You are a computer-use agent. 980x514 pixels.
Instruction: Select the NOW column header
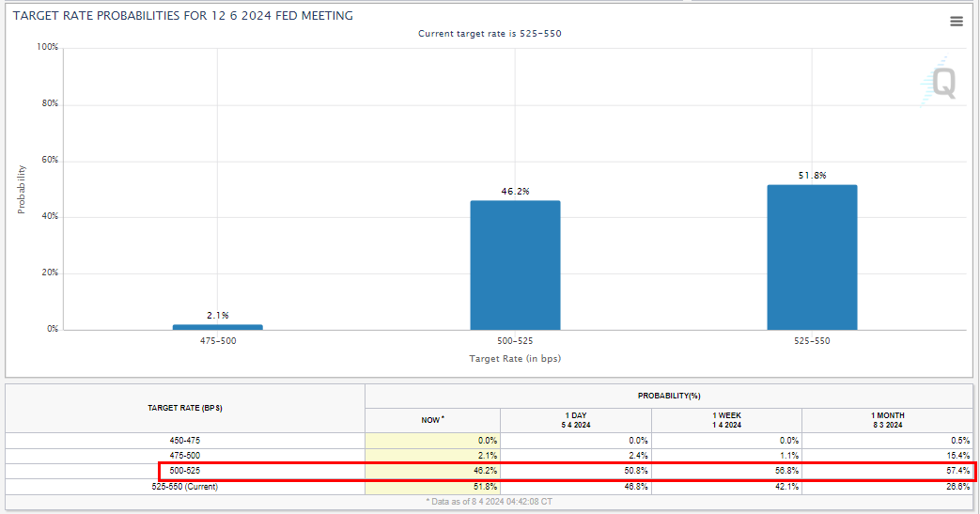click(432, 420)
